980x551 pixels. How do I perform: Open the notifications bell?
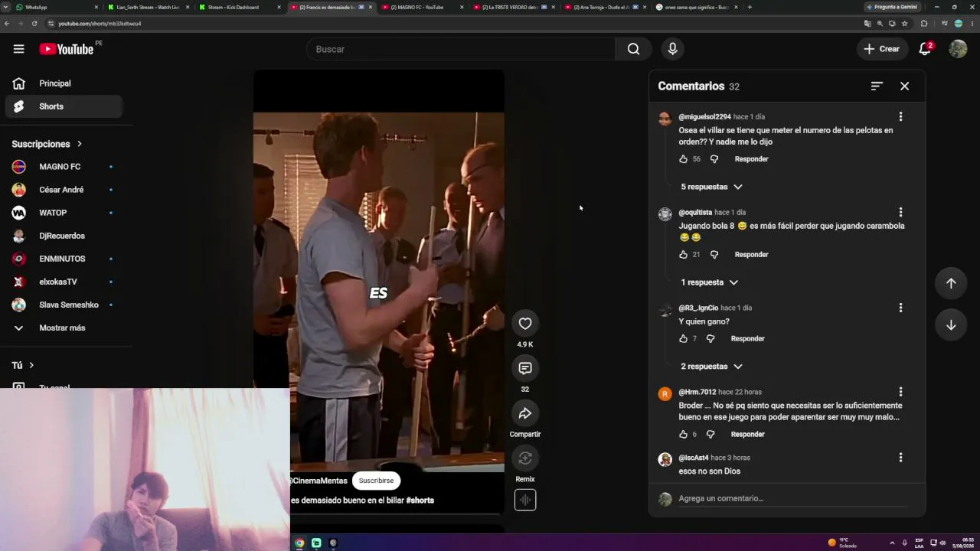coord(925,49)
